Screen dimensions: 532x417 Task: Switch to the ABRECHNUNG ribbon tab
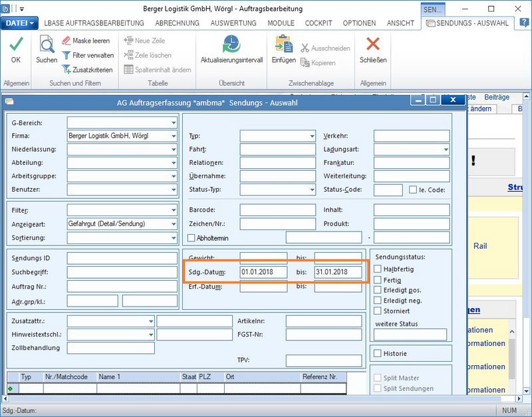click(177, 23)
